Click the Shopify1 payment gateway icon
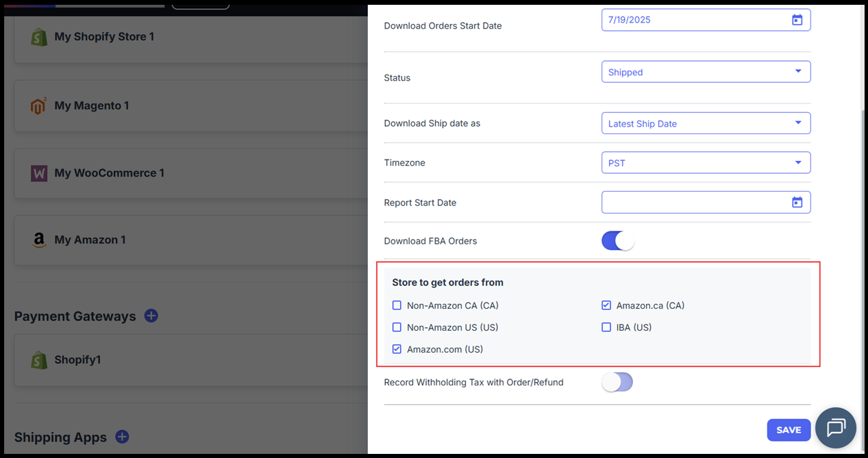The width and height of the screenshot is (868, 458). point(39,360)
